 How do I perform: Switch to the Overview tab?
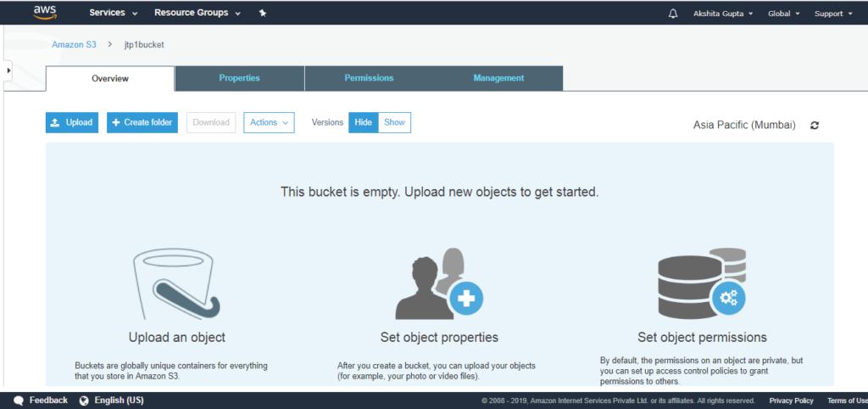coord(110,79)
